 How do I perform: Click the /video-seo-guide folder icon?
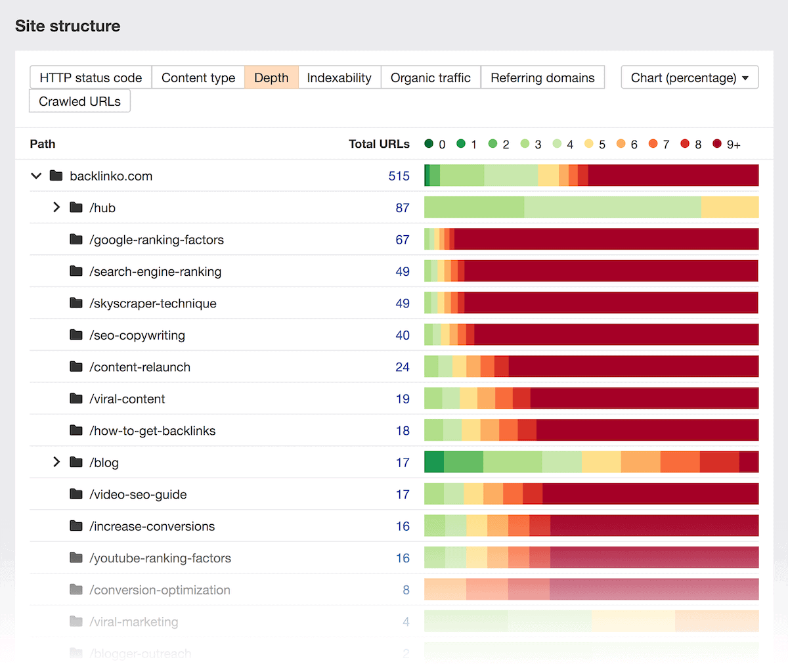[76, 494]
